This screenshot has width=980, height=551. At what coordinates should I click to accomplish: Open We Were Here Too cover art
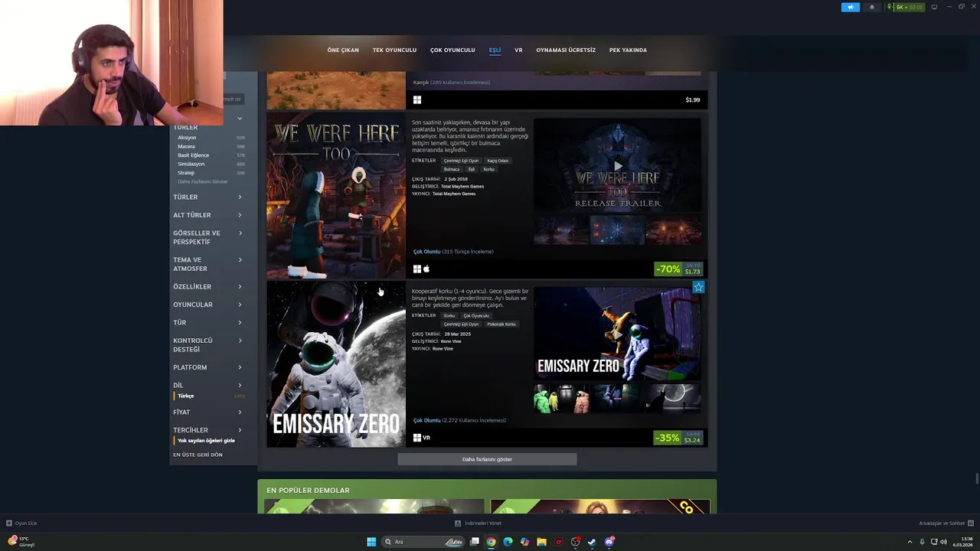336,196
